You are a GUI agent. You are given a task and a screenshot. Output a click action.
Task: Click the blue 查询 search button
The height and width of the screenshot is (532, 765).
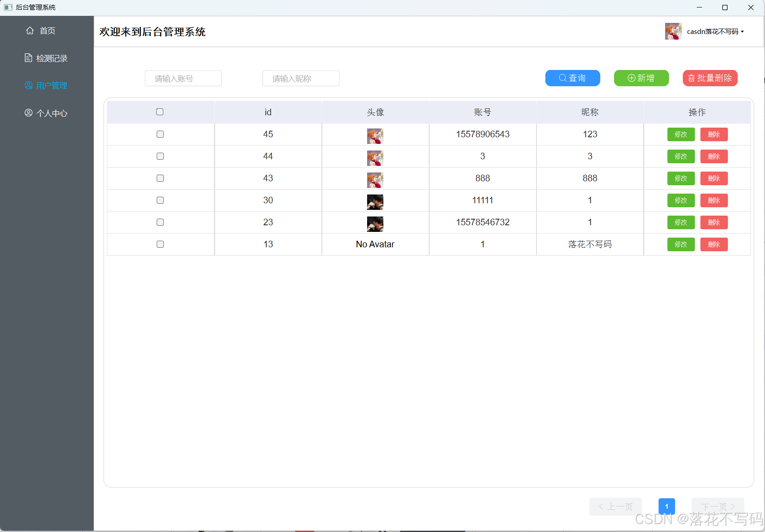pyautogui.click(x=572, y=78)
